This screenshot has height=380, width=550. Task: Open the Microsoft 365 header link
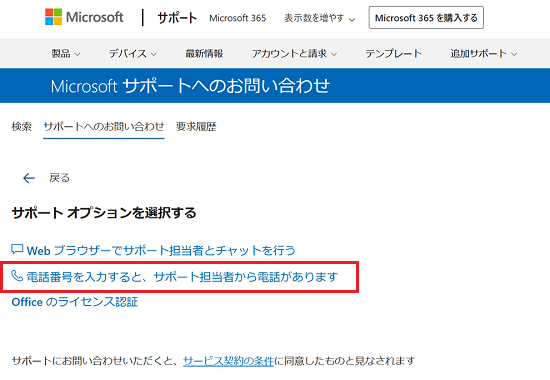(x=237, y=18)
